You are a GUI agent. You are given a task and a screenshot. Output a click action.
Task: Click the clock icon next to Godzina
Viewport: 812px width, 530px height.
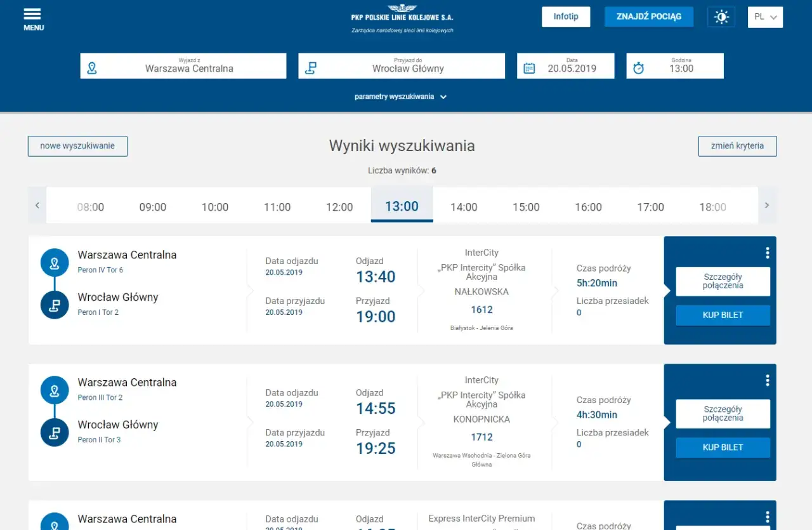[638, 65]
